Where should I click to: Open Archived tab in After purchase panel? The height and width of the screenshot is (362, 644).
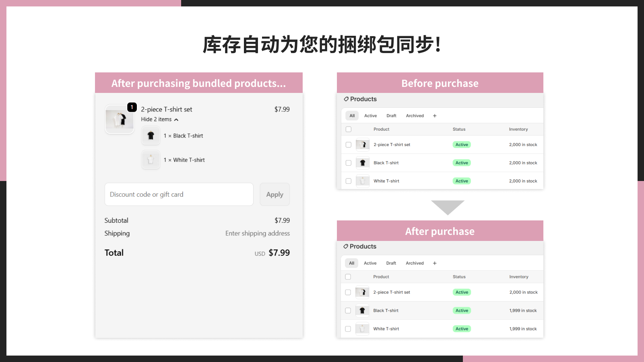point(415,263)
